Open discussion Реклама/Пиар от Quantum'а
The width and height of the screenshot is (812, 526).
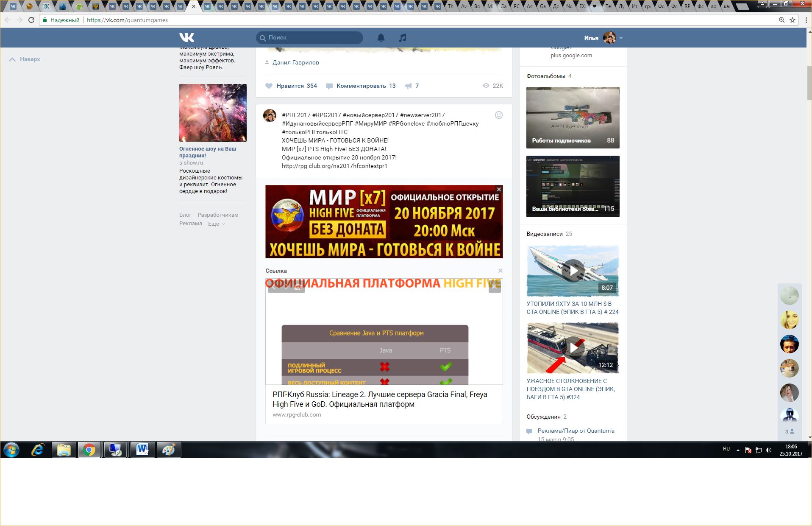pyautogui.click(x=576, y=431)
